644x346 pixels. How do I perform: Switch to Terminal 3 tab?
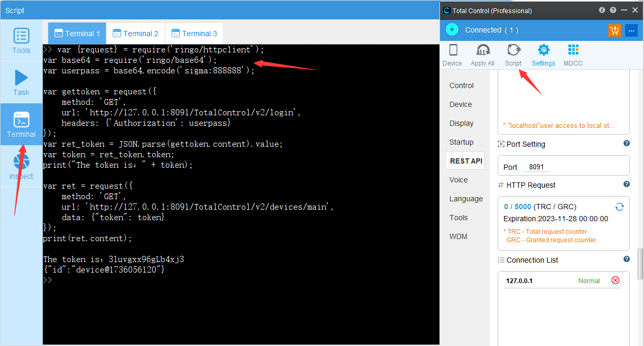194,34
